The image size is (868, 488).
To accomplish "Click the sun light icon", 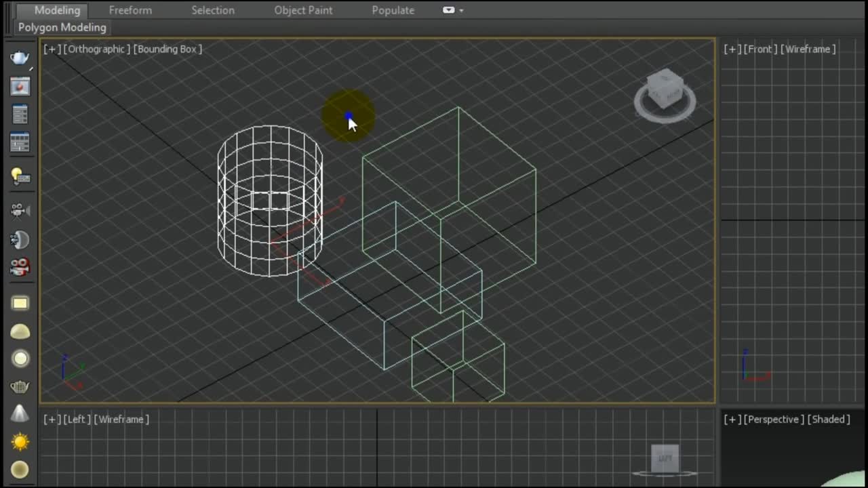I will pos(20,442).
